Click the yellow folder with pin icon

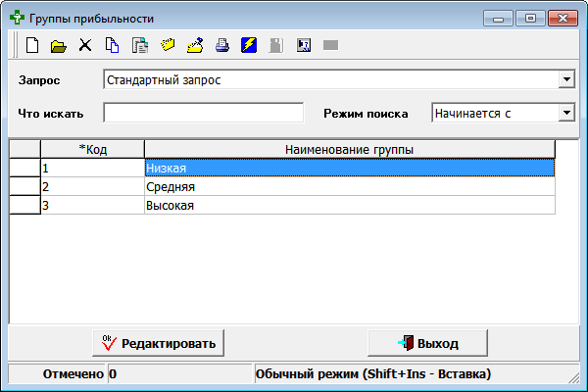(x=195, y=45)
